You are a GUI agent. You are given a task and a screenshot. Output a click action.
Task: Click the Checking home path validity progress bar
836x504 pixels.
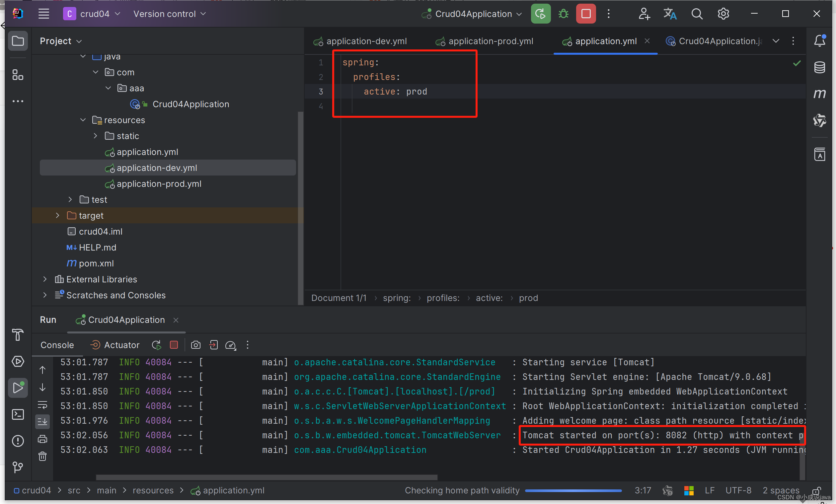tap(573, 491)
